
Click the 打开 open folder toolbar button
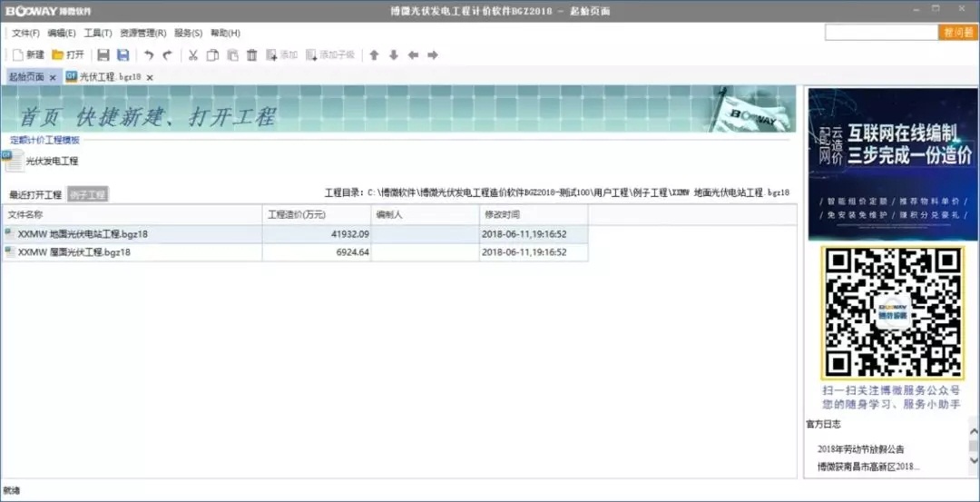click(x=67, y=55)
